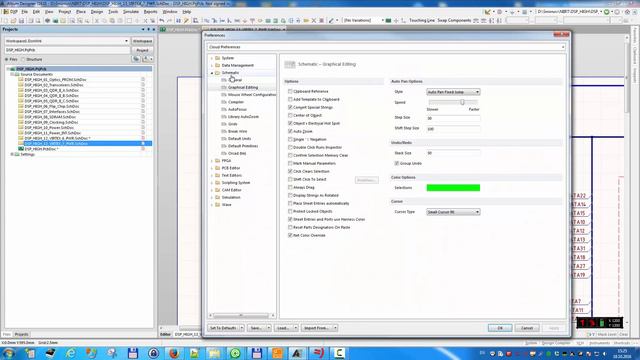The width and height of the screenshot is (640, 360).
Task: Click the Undo arrow in the toolbar
Action: pos(162,20)
